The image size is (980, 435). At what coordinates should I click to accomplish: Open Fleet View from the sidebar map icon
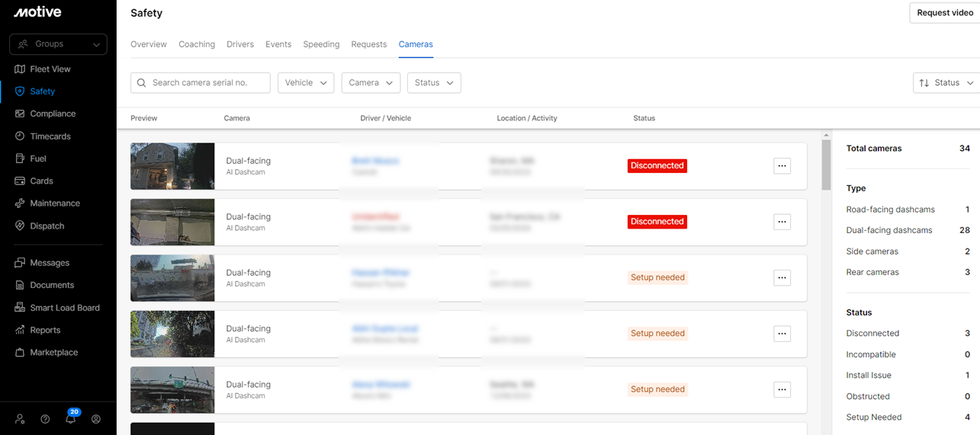(20, 69)
